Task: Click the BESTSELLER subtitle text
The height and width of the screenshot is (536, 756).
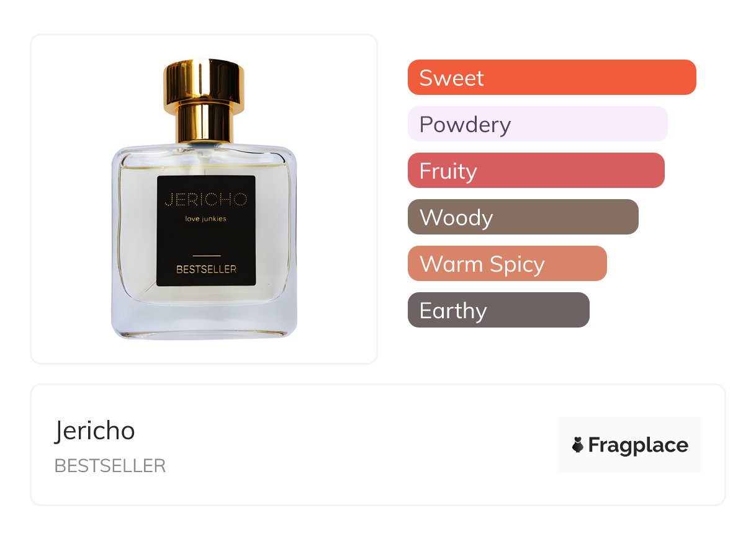Action: (x=110, y=466)
